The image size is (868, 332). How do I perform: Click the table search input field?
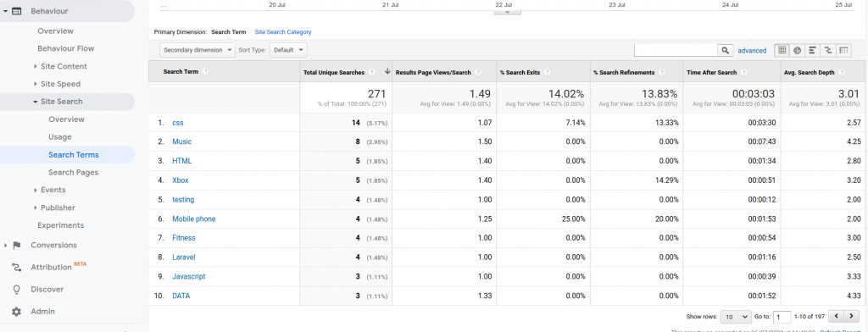pyautogui.click(x=676, y=50)
